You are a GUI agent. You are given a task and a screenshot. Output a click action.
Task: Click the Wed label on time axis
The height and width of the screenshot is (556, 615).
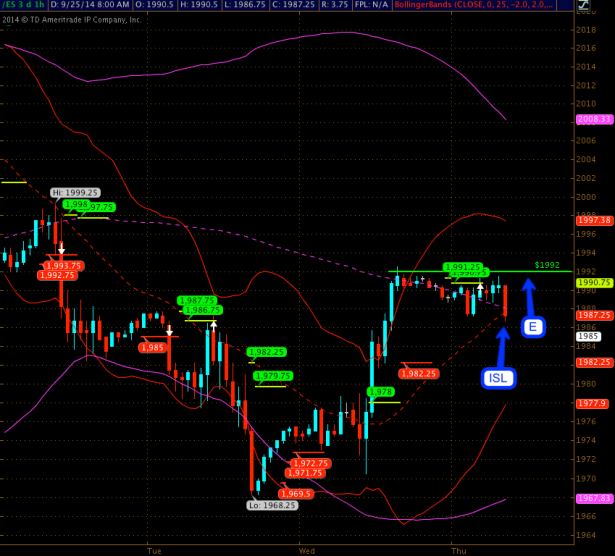point(308,549)
